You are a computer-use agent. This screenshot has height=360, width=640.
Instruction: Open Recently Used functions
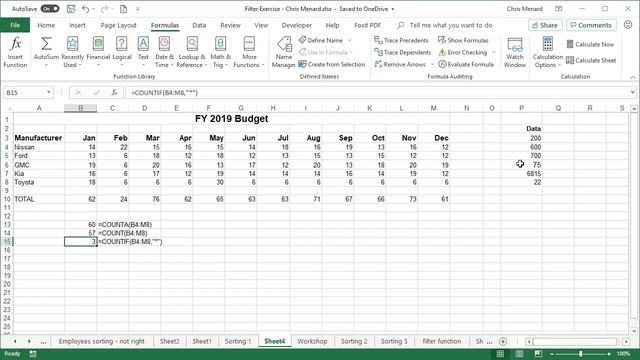pyautogui.click(x=72, y=52)
